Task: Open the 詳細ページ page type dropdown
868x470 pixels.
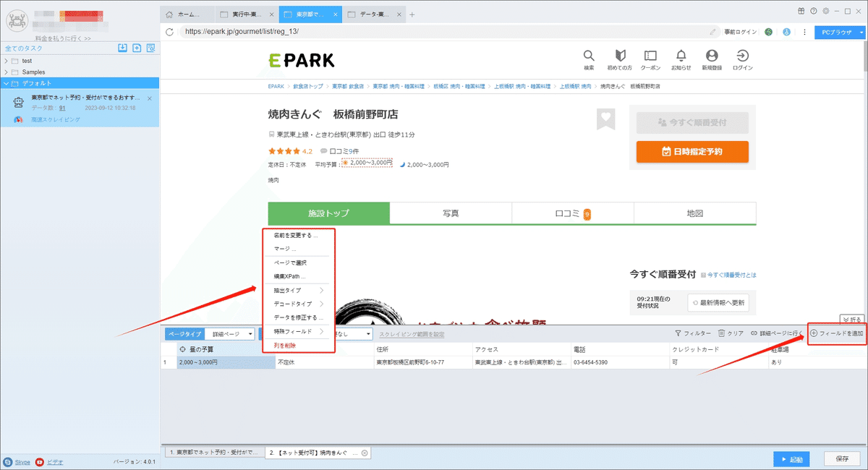Action: tap(231, 334)
